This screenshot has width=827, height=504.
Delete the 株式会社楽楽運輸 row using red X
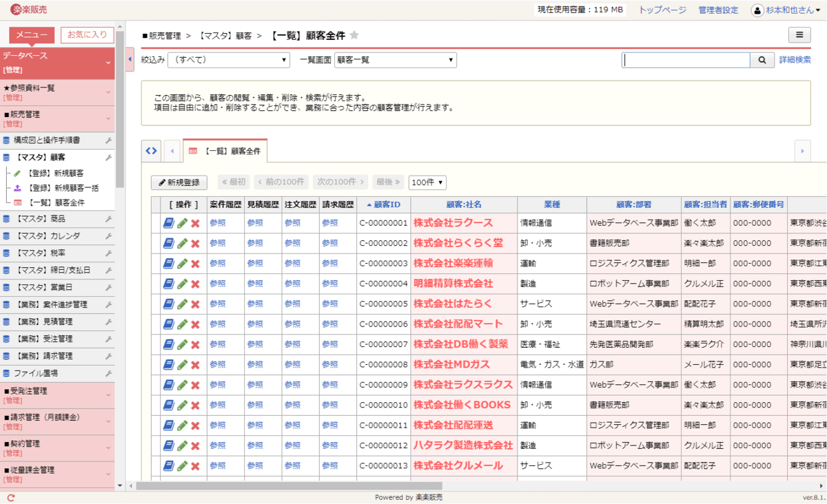pyautogui.click(x=195, y=264)
